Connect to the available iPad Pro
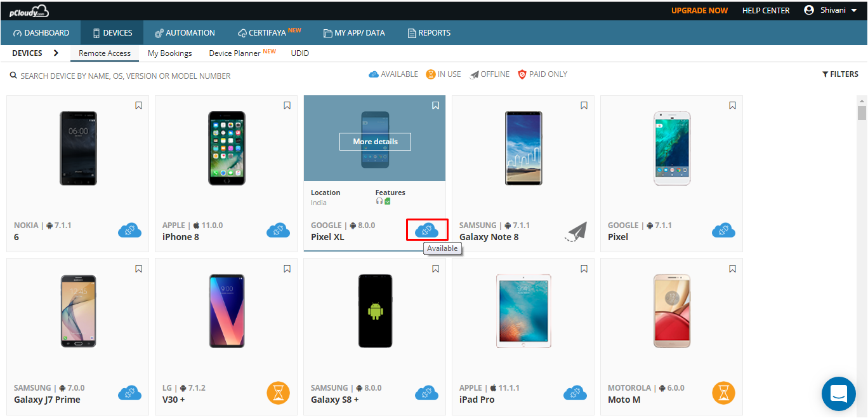868x418 pixels. pos(575,393)
